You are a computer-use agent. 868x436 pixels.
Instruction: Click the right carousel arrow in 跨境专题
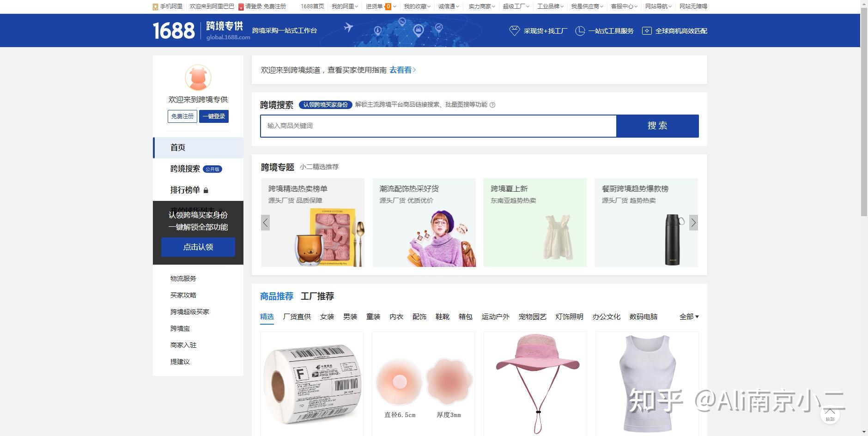694,222
